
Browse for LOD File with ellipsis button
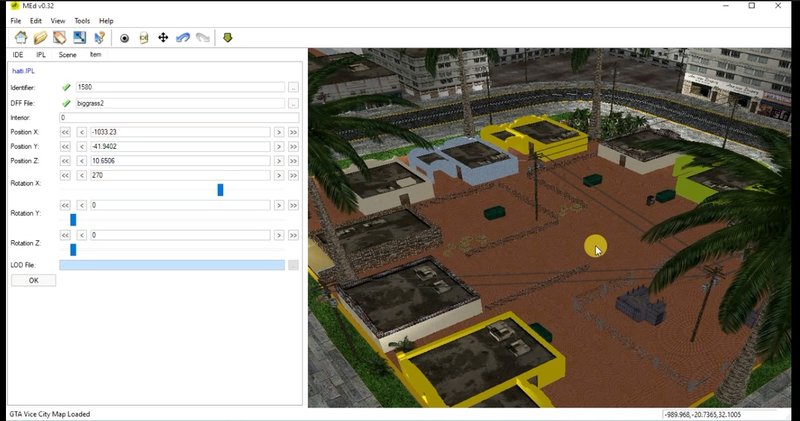[293, 265]
